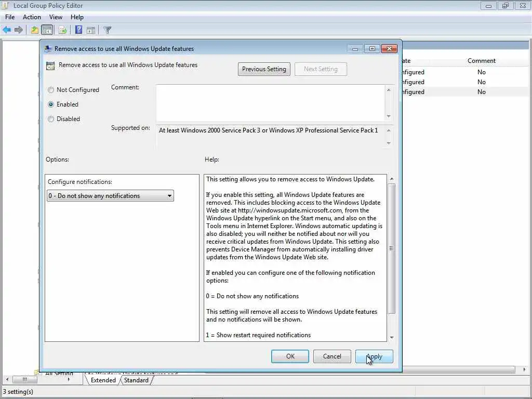This screenshot has height=399, width=532.
Task: Click "0 = Do not show any notifications" help text
Action: tap(252, 296)
